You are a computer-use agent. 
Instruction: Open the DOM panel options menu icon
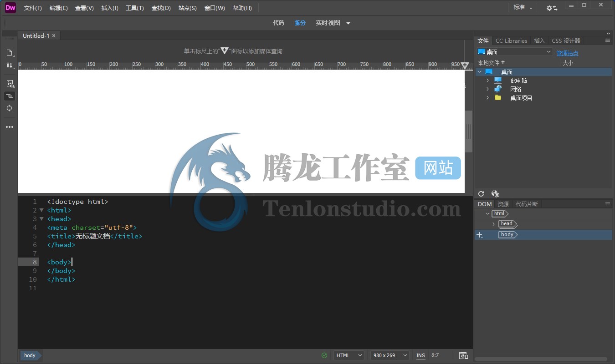[x=607, y=204]
